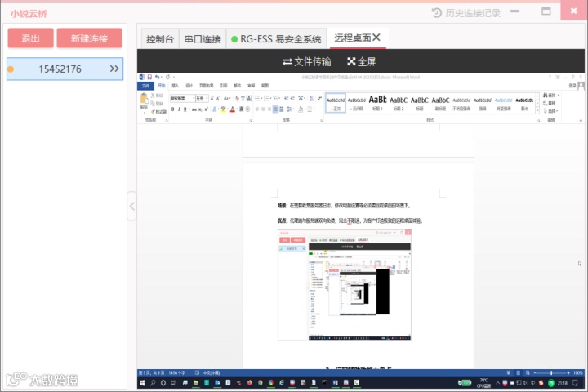Viewport: 588px width, 392px height.
Task: Open the font name dropdown
Action: (194, 98)
